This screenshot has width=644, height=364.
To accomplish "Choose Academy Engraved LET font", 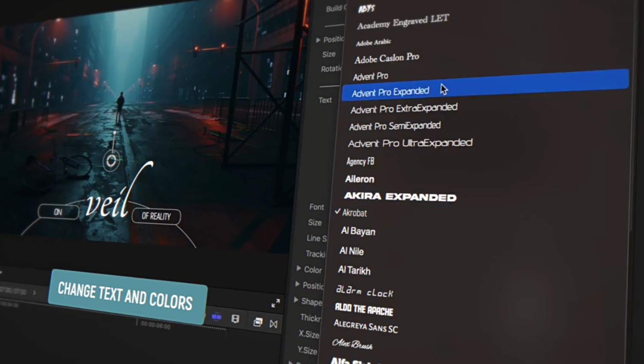I will tap(403, 22).
